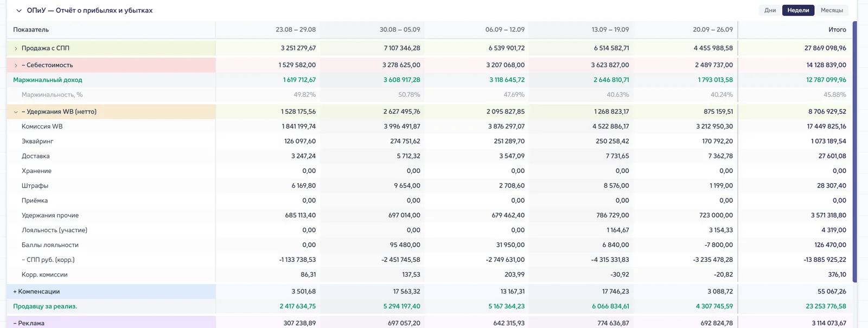
Task: Click the Маржинальный доход row label
Action: tap(48, 80)
